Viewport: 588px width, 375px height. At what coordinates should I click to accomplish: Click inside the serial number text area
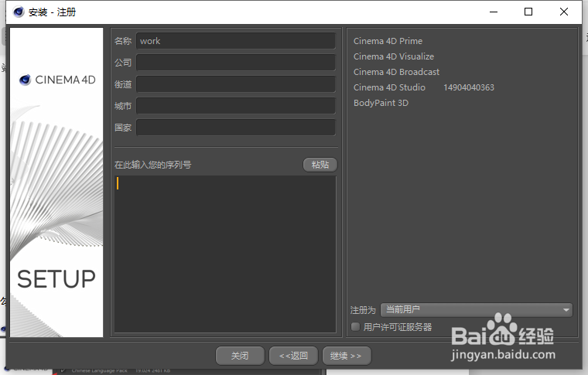[x=225, y=254]
